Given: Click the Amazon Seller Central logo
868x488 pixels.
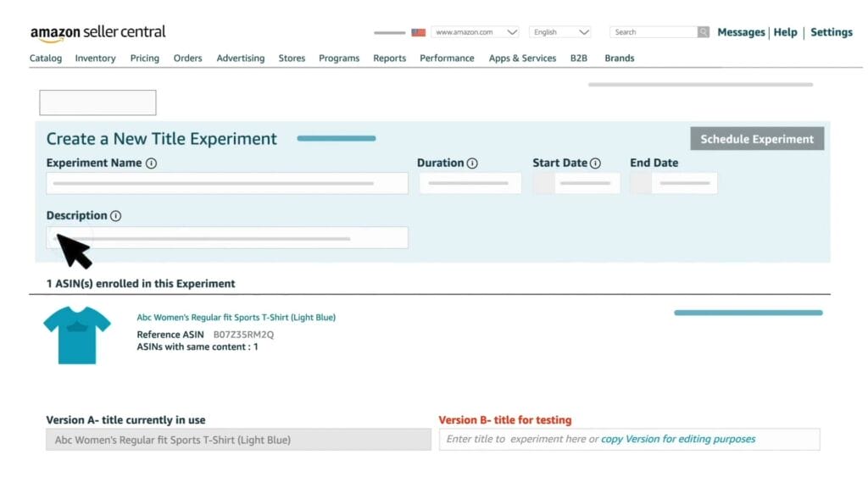Looking at the screenshot, I should pos(98,33).
